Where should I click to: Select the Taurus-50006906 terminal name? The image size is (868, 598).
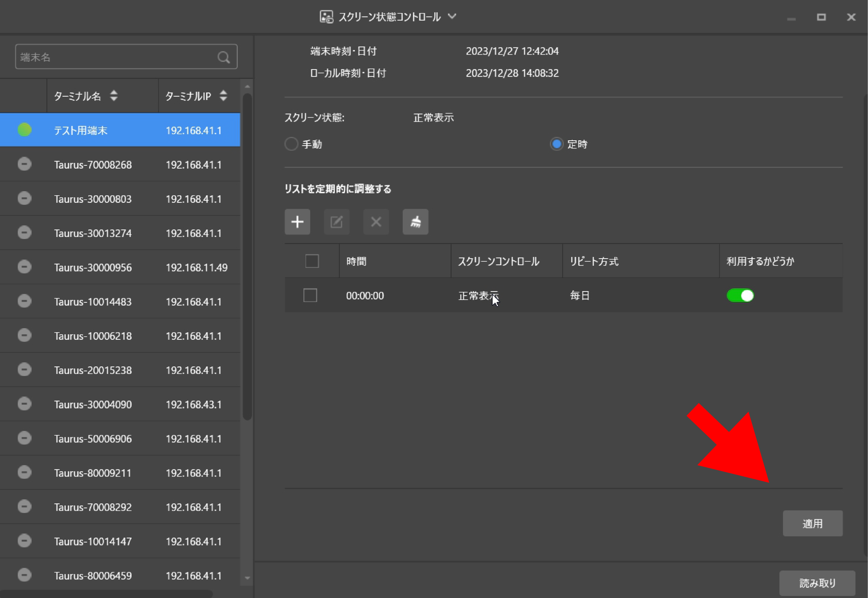click(93, 438)
